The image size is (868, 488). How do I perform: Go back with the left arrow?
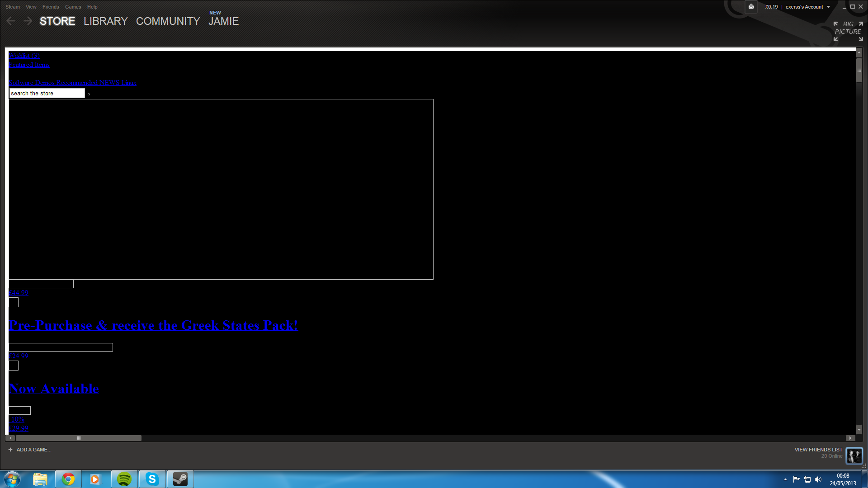click(11, 21)
